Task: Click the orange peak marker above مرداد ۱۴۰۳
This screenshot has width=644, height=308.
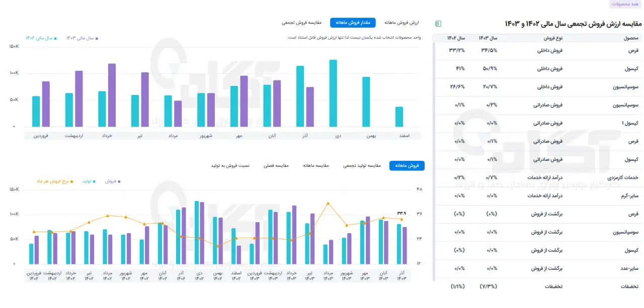Action: tap(328, 203)
